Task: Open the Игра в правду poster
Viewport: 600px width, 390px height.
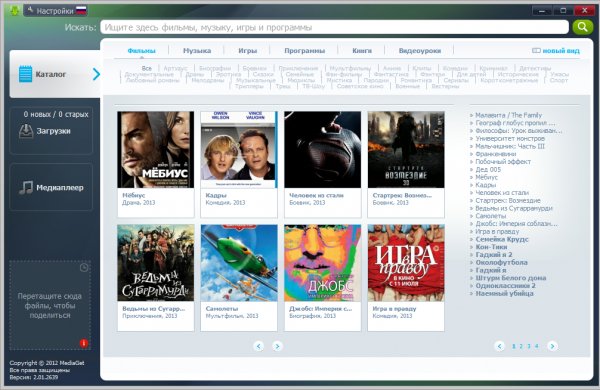Action: (x=406, y=263)
